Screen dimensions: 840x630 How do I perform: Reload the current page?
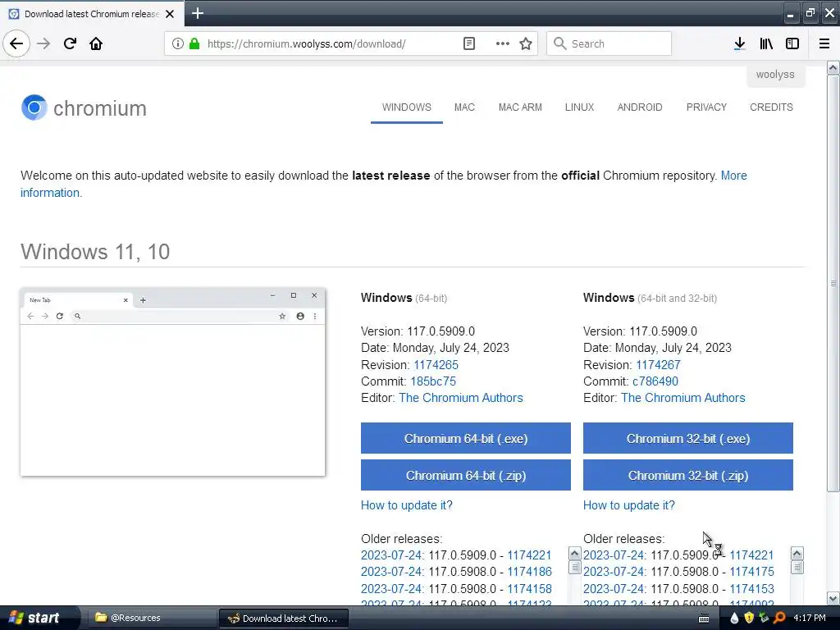coord(70,43)
